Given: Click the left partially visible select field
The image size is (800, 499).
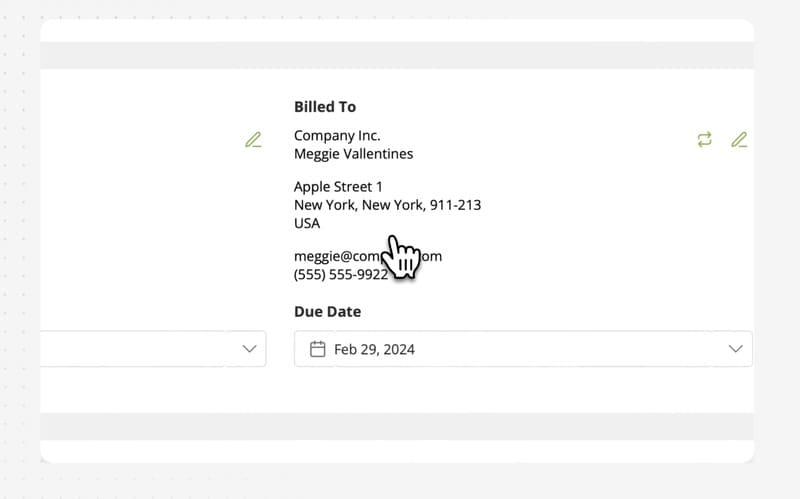Looking at the screenshot, I should pyautogui.click(x=140, y=349).
